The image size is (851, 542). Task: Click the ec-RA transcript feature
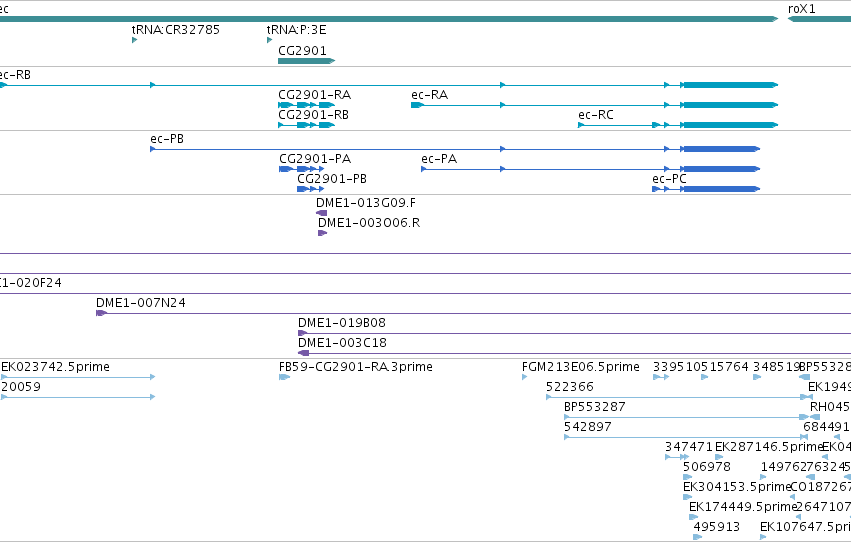click(594, 105)
